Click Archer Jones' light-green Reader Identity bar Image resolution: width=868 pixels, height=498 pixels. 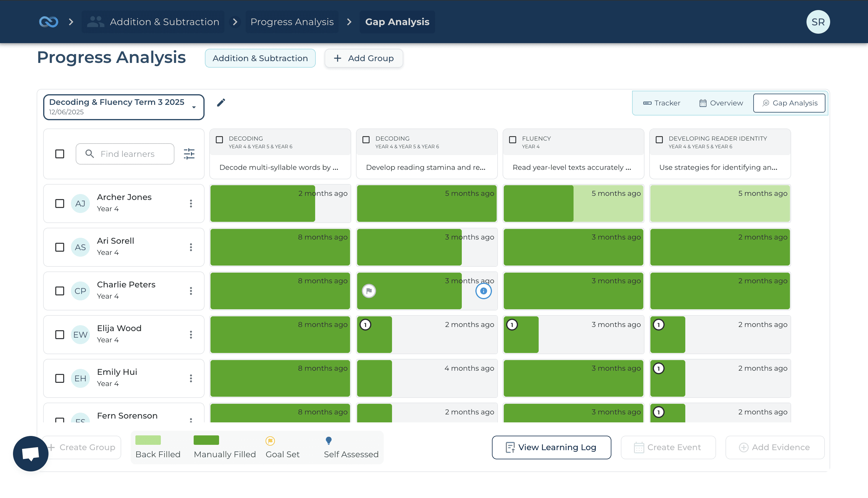pyautogui.click(x=720, y=207)
